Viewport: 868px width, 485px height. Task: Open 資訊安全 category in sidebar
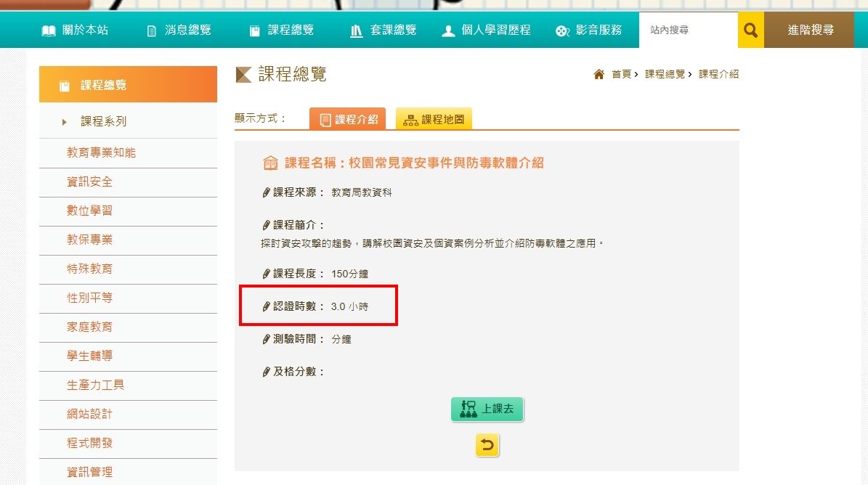tap(89, 182)
